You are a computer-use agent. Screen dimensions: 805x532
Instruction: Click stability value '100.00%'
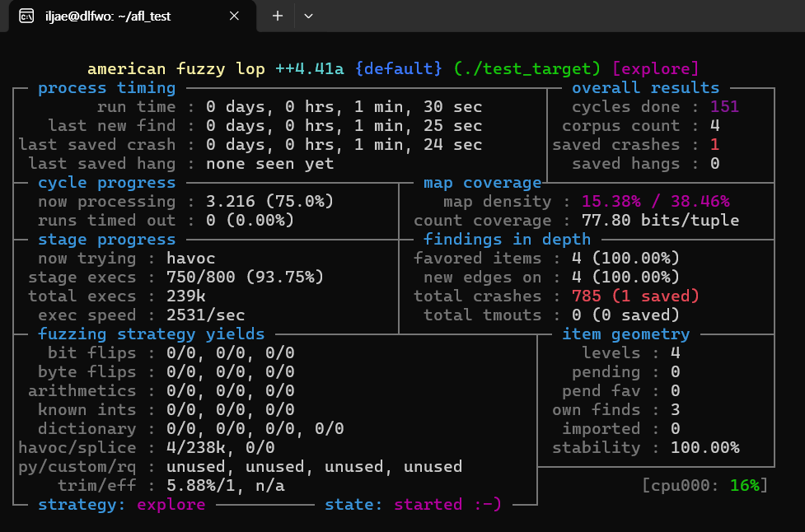click(x=704, y=447)
